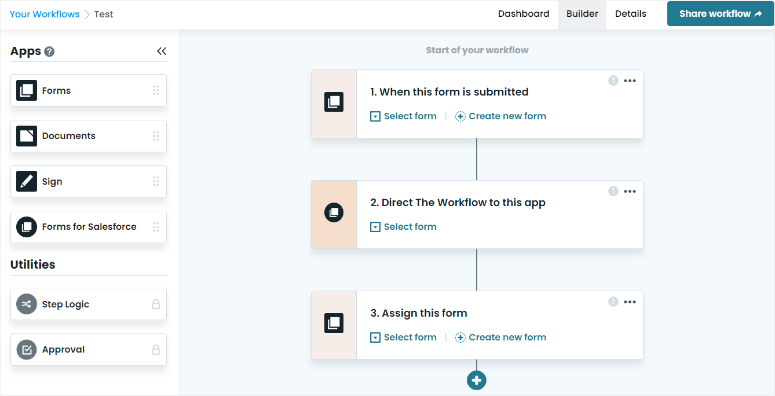Click step 3 form icon tile
The height and width of the screenshot is (396, 775).
tap(334, 323)
